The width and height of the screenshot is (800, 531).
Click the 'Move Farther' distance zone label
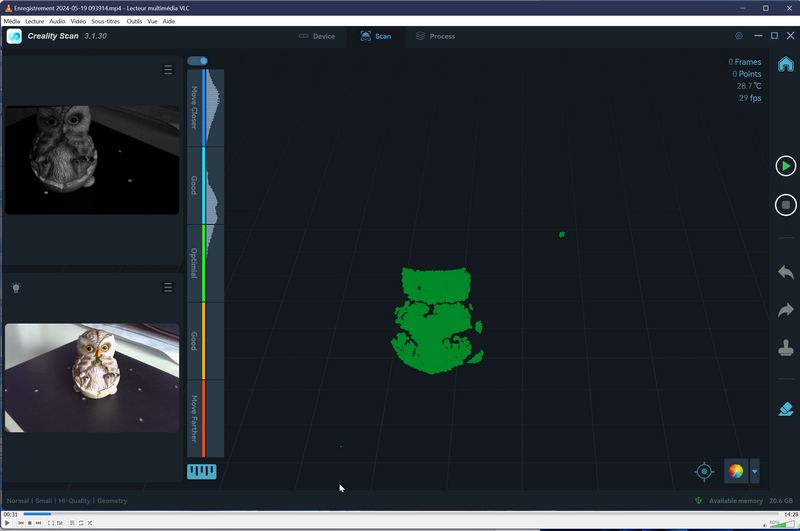pos(194,418)
